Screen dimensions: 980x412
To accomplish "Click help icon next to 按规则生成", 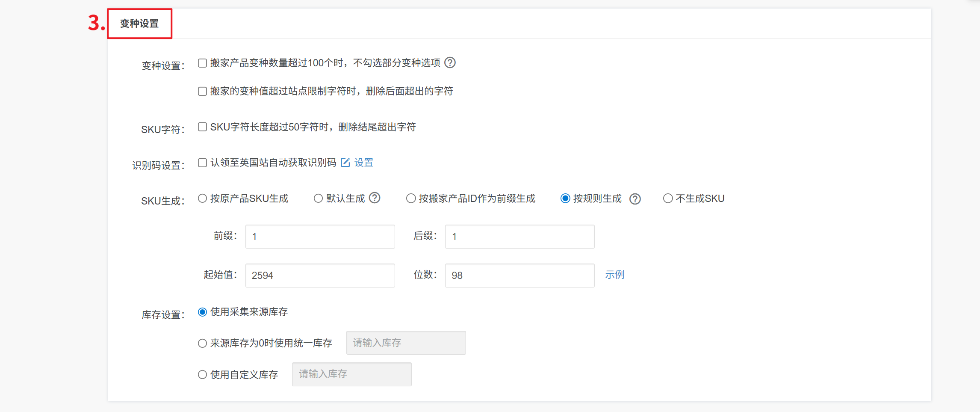I will point(635,199).
